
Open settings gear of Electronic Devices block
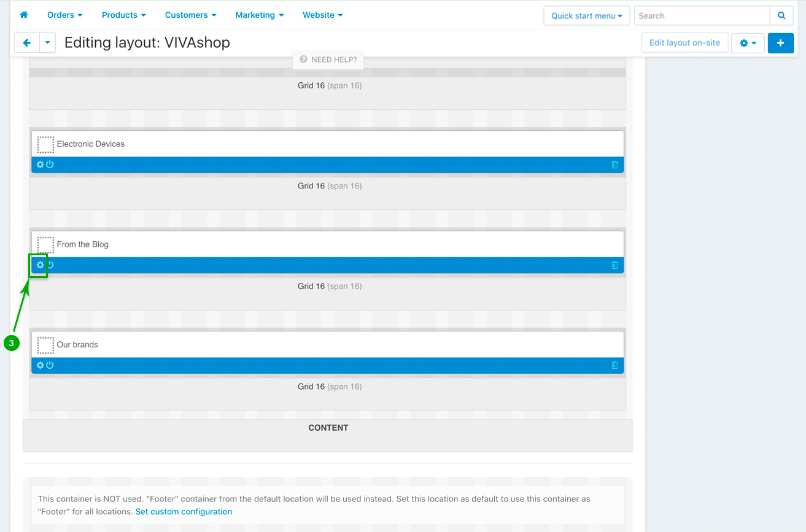tap(41, 164)
